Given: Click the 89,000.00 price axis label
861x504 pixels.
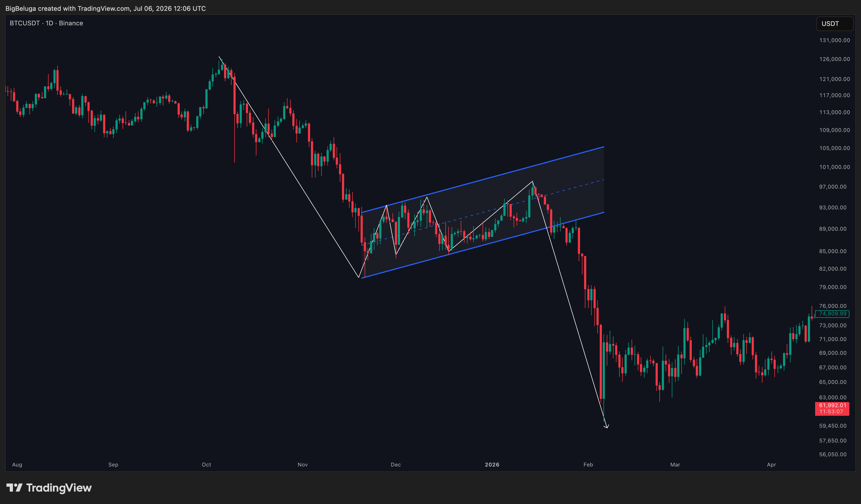Looking at the screenshot, I should [833, 229].
